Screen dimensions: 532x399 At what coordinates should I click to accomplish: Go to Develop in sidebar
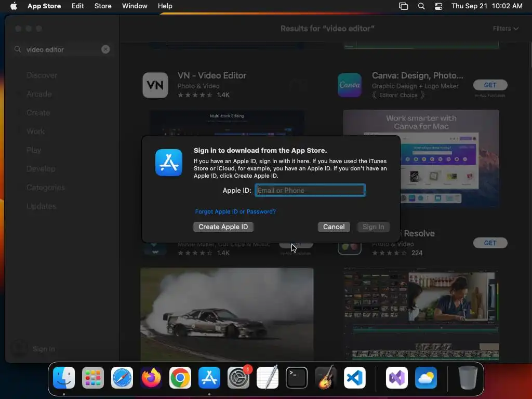tap(41, 169)
